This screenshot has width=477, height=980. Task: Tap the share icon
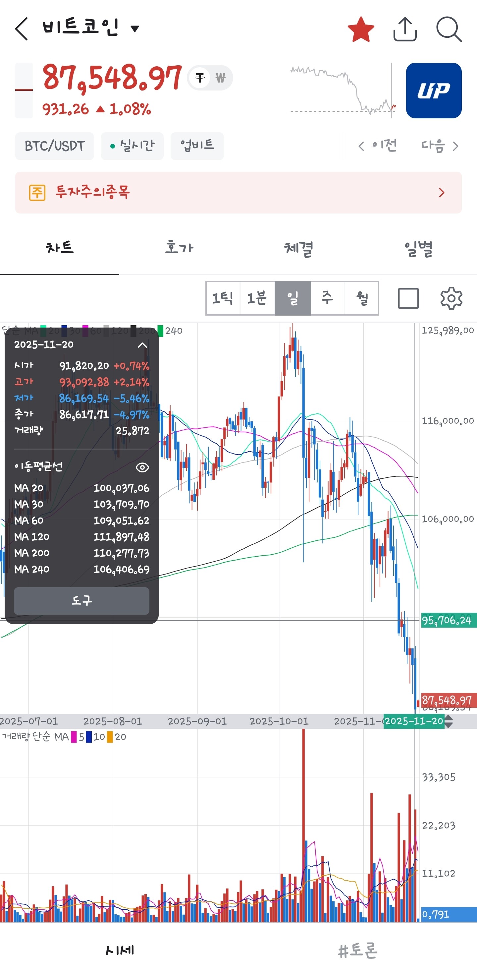click(405, 29)
